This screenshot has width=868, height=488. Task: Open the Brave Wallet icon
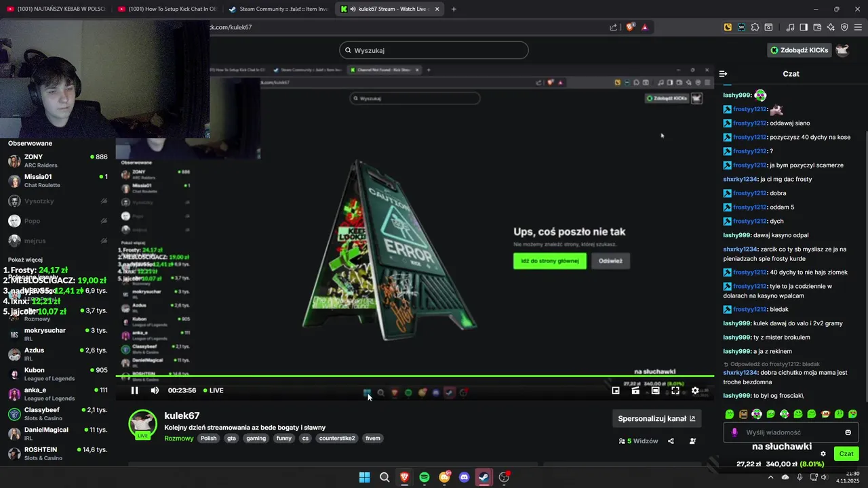(817, 27)
